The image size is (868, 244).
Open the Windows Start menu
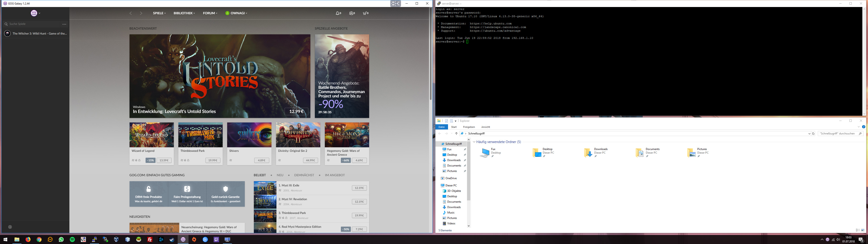click(5, 240)
